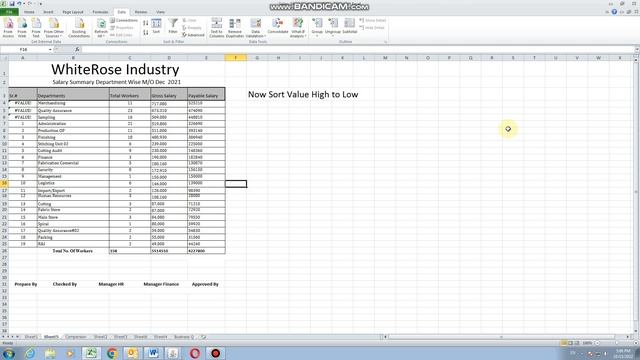Click the Group outline icon
640x360 pixels.
coord(317,27)
